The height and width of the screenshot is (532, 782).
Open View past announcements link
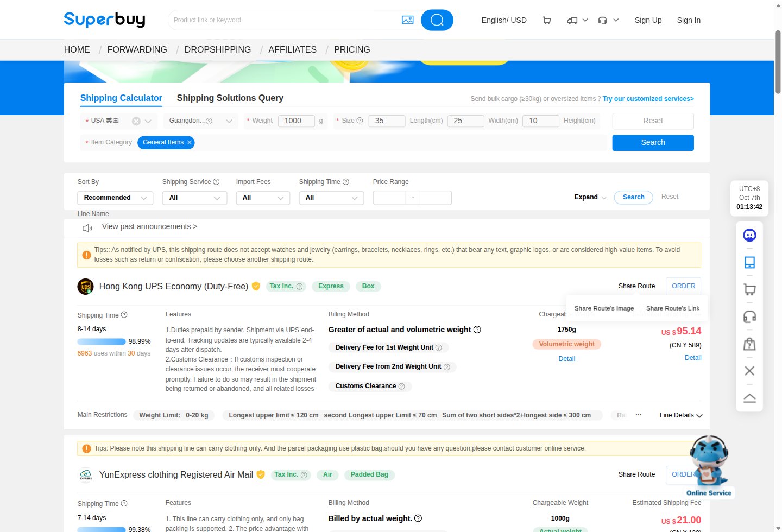(x=149, y=226)
